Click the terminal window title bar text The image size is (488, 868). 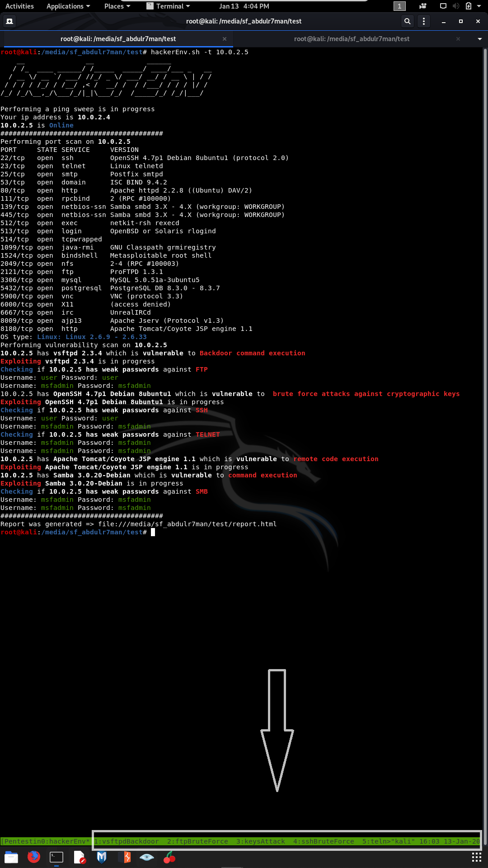point(244,21)
